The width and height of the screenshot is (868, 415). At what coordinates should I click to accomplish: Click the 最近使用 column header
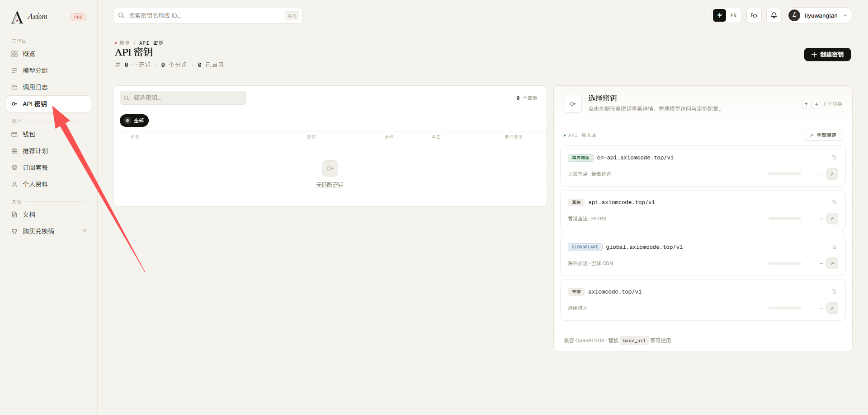[514, 137]
